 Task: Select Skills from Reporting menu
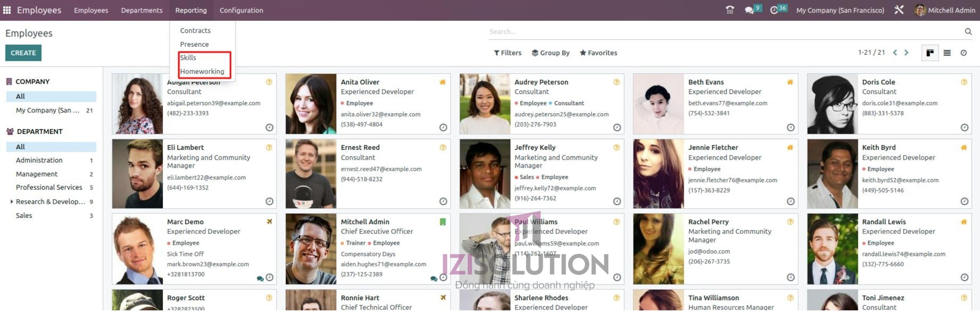tap(188, 58)
